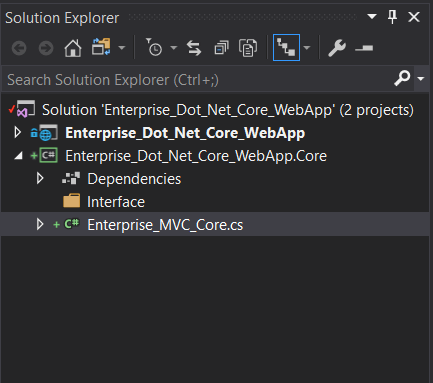This screenshot has width=433, height=383.
Task: Click the Collapse All icon
Action: (221, 48)
